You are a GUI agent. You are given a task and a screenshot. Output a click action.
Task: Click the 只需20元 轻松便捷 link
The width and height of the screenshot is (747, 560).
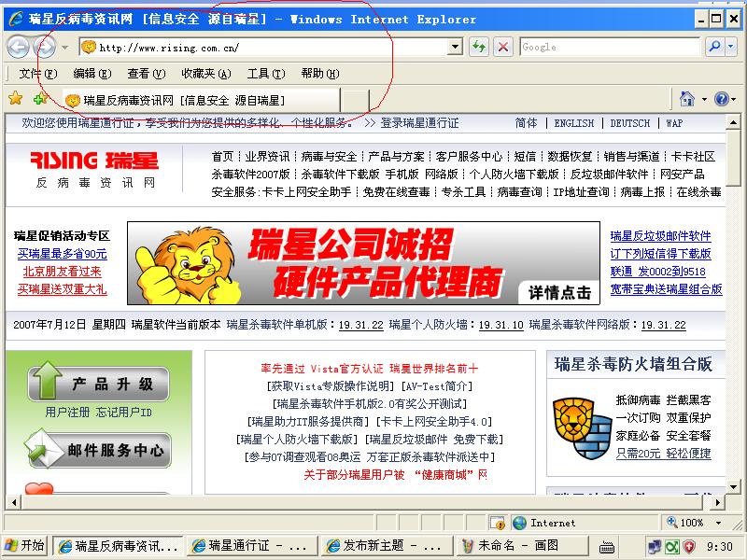pyautogui.click(x=663, y=454)
